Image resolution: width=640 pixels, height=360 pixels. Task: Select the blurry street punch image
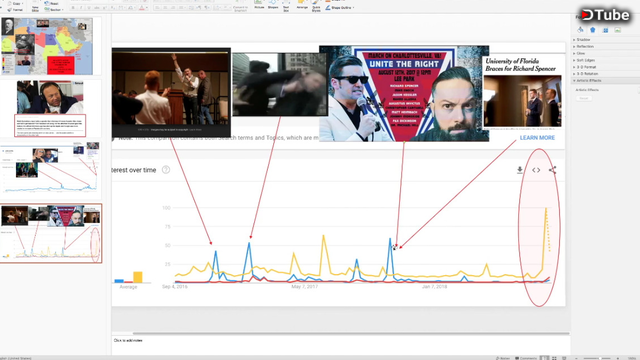pos(280,84)
